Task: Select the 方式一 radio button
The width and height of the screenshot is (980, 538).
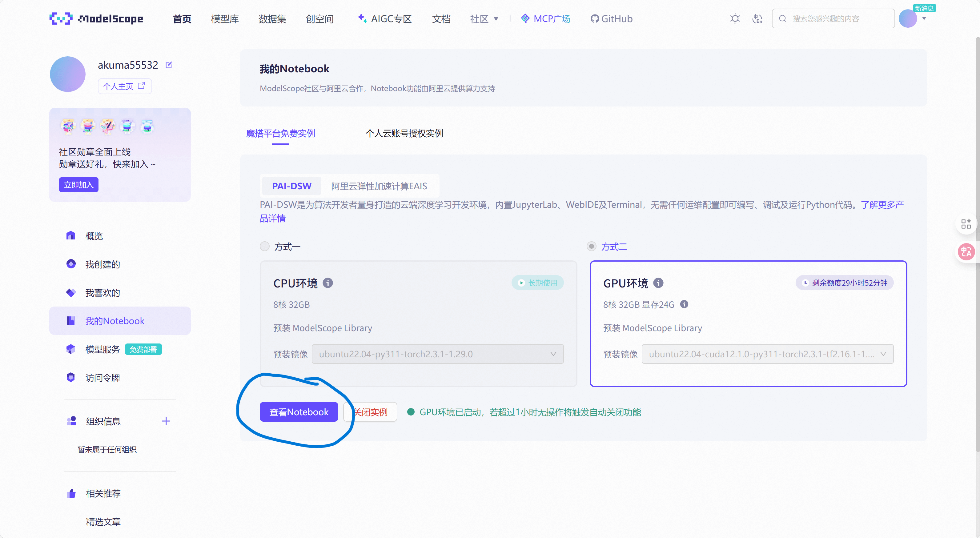Action: 265,247
